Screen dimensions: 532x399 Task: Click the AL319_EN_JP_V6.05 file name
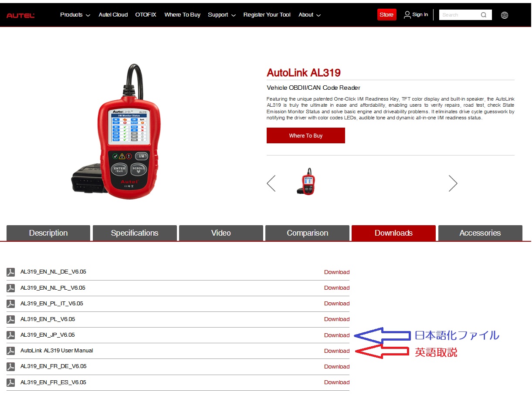point(47,335)
